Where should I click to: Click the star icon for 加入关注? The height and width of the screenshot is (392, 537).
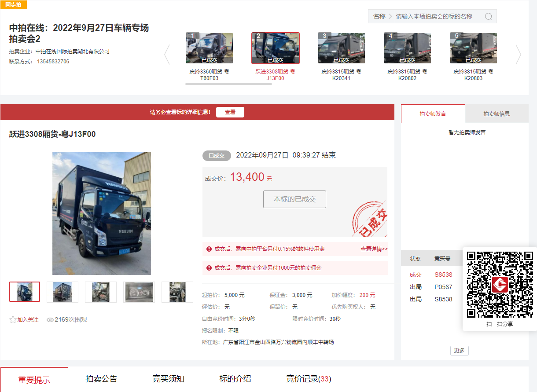[x=13, y=320]
